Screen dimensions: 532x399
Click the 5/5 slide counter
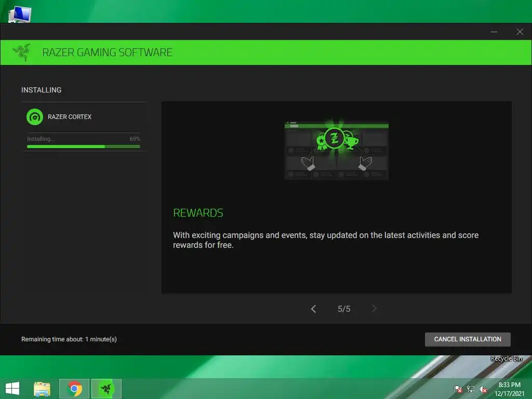(344, 309)
